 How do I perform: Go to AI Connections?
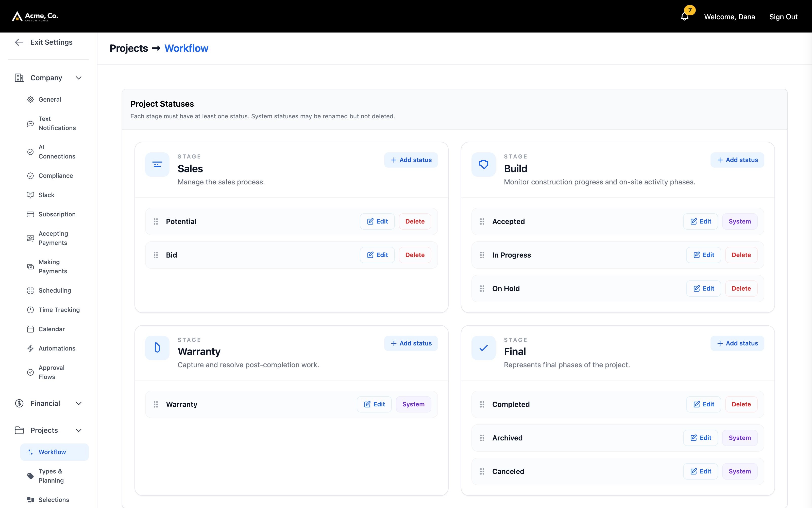pos(54,152)
